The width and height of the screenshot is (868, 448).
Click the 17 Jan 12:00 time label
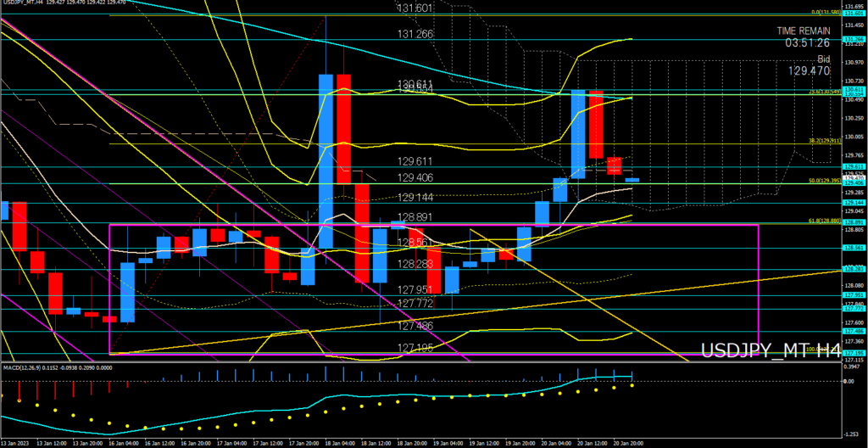click(x=268, y=444)
